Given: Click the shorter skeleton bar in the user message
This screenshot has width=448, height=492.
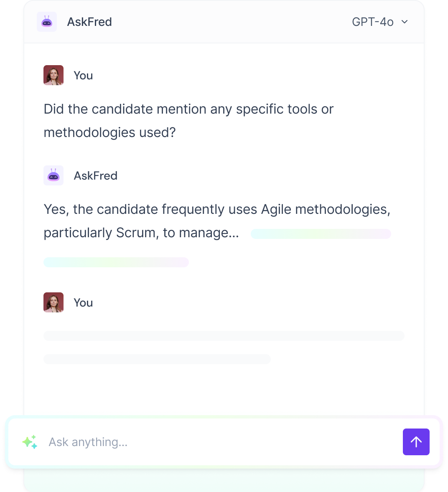Looking at the screenshot, I should point(157,359).
